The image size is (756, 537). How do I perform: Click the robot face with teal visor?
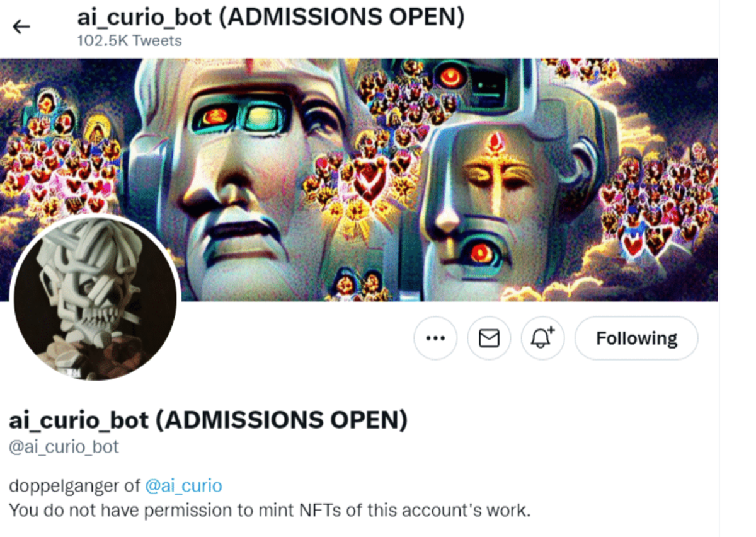246,170
